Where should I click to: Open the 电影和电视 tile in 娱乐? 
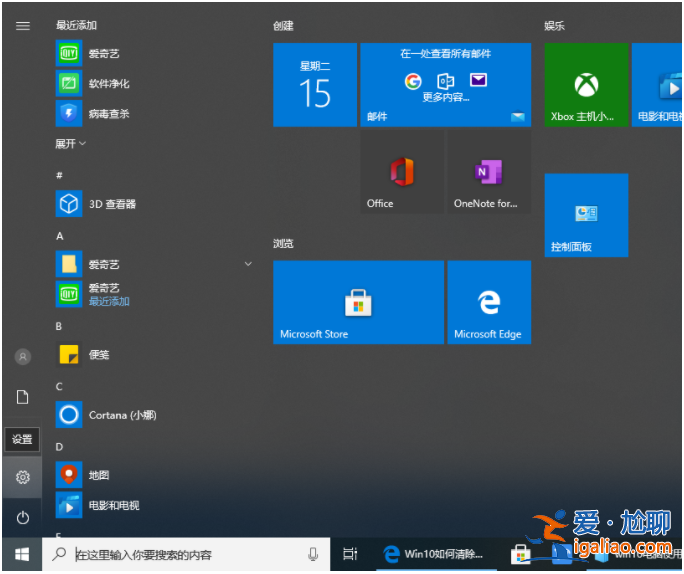657,85
